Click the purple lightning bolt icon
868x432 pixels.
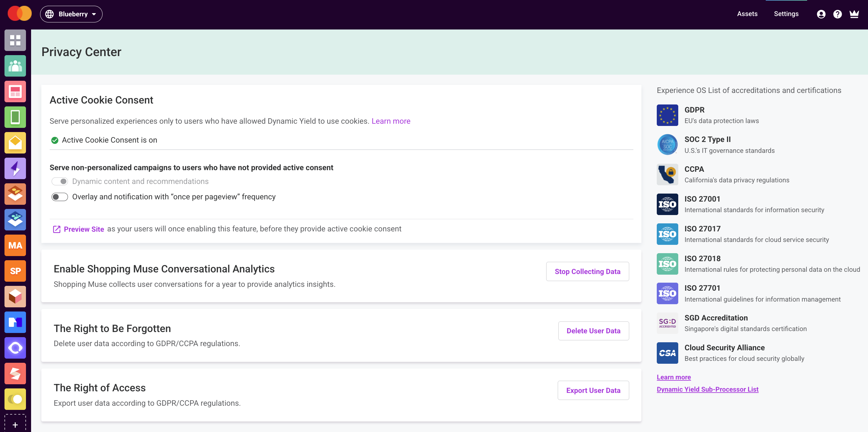15,169
